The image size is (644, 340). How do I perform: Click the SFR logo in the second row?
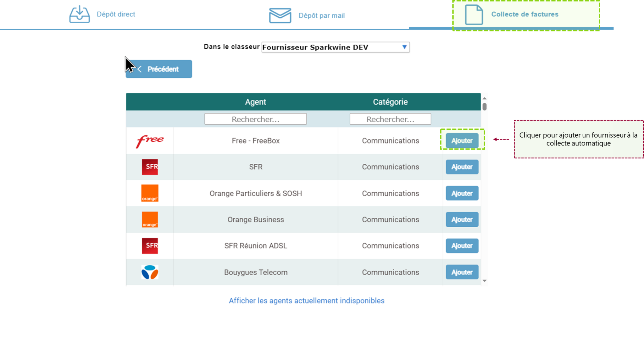pyautogui.click(x=150, y=167)
